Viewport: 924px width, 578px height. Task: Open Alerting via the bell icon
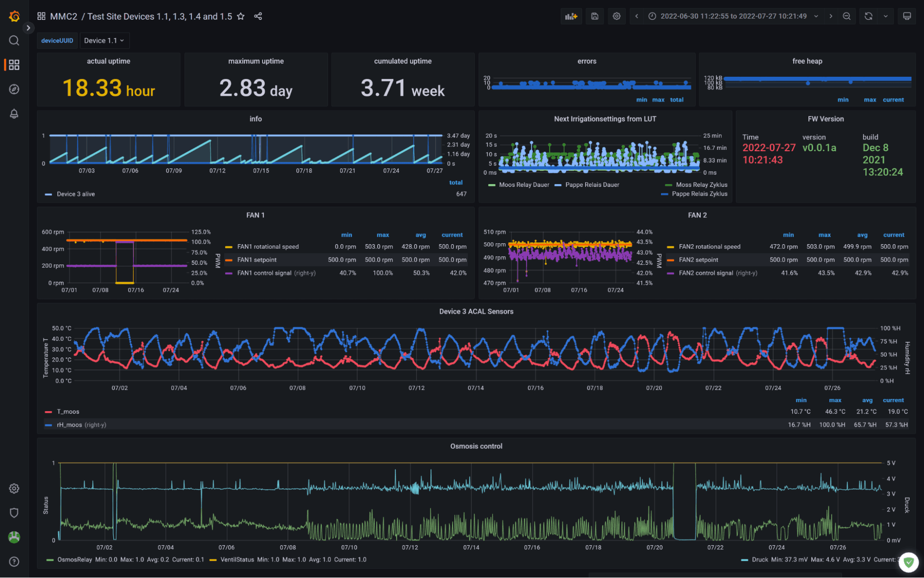pyautogui.click(x=14, y=113)
